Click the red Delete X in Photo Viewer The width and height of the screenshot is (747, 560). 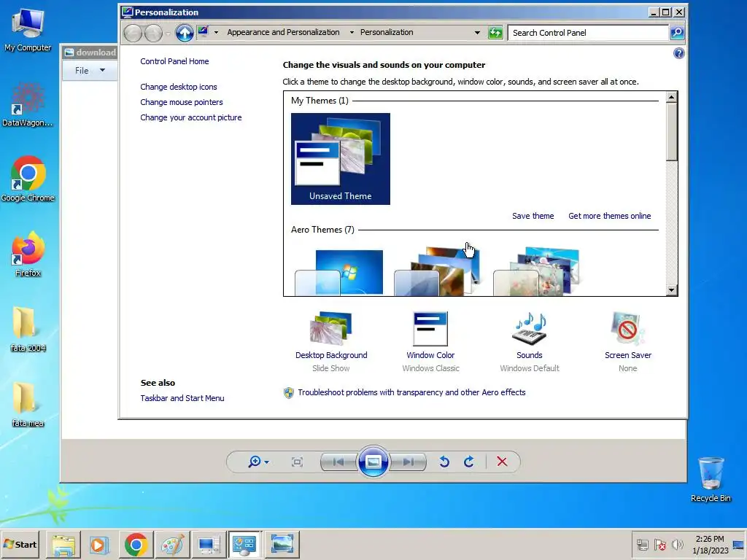[502, 462]
